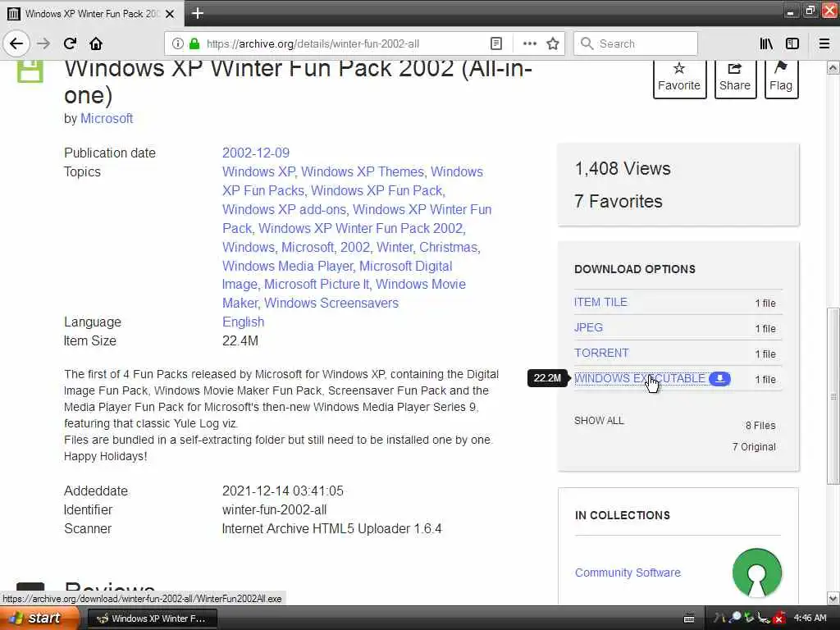The image size is (840, 630).
Task: Open the browser home page
Action: [96, 43]
